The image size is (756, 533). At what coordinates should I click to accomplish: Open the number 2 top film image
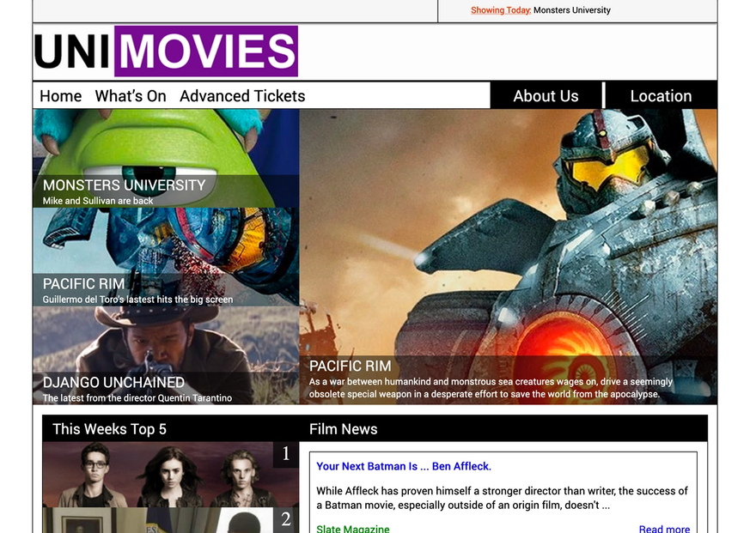click(x=171, y=520)
